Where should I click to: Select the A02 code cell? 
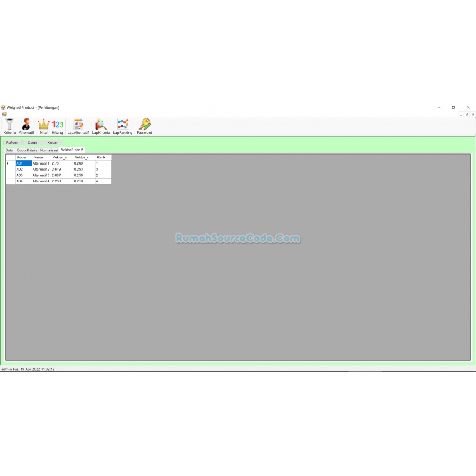(x=23, y=170)
